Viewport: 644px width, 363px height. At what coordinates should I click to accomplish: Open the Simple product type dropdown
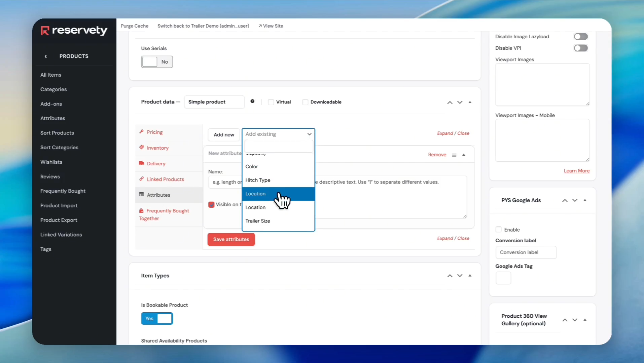click(214, 102)
